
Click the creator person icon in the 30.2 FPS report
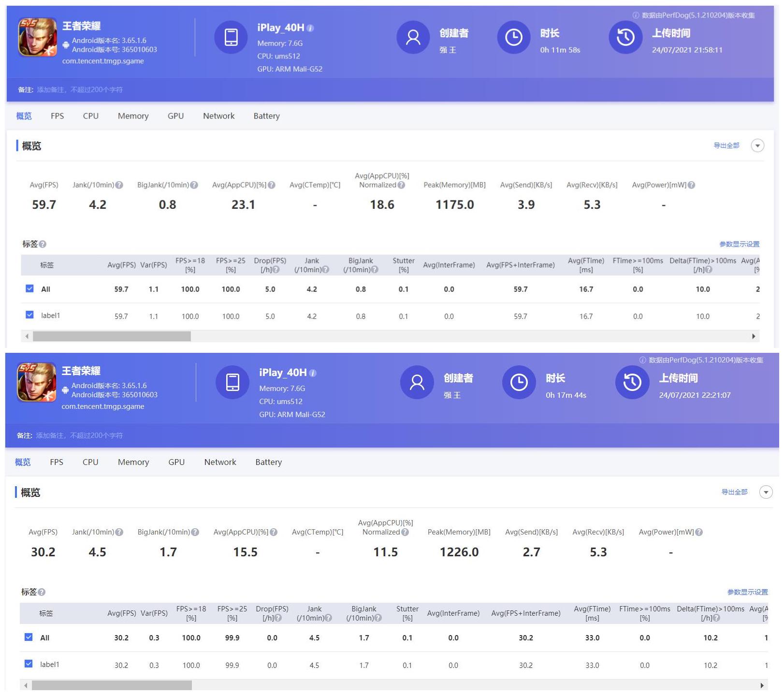[417, 382]
